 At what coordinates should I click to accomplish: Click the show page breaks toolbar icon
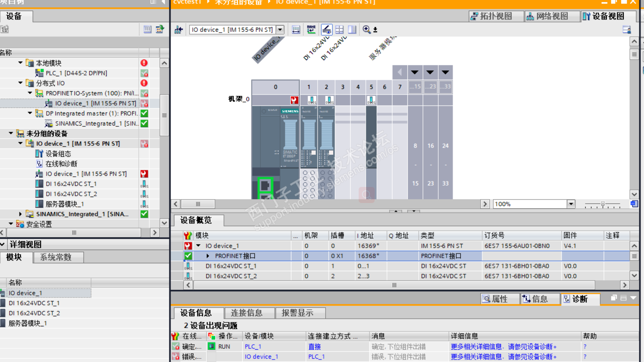click(x=340, y=30)
